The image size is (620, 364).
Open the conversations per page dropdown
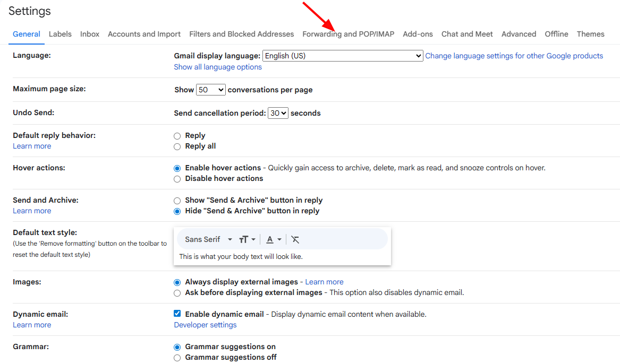(211, 90)
